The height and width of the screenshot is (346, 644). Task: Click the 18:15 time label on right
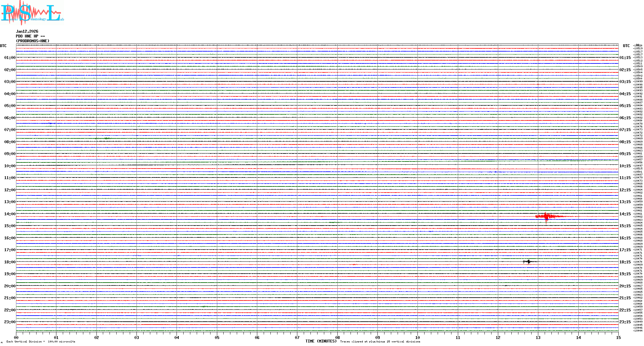point(625,262)
